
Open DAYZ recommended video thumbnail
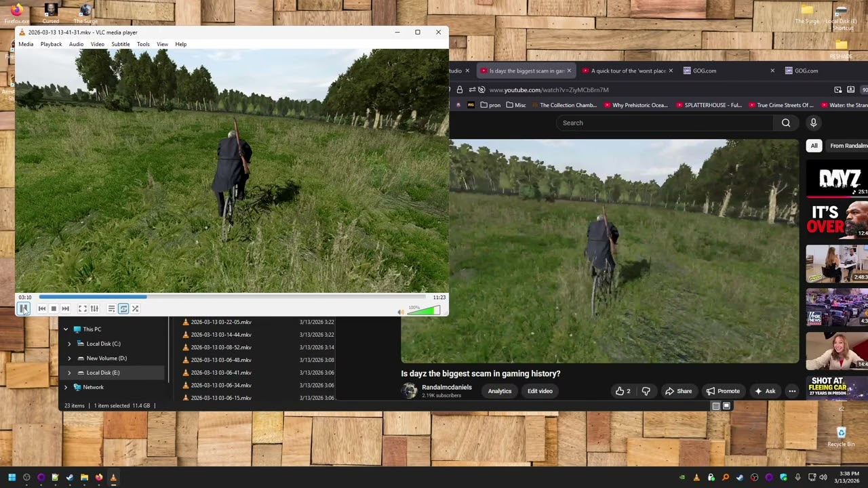pyautogui.click(x=836, y=178)
